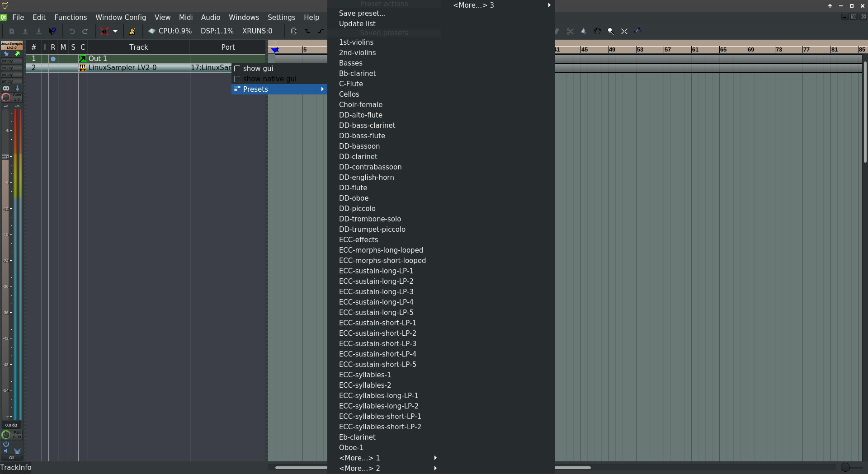Viewport: 868px width, 474px height.
Task: Select the Cellos preset from the list
Action: click(349, 94)
